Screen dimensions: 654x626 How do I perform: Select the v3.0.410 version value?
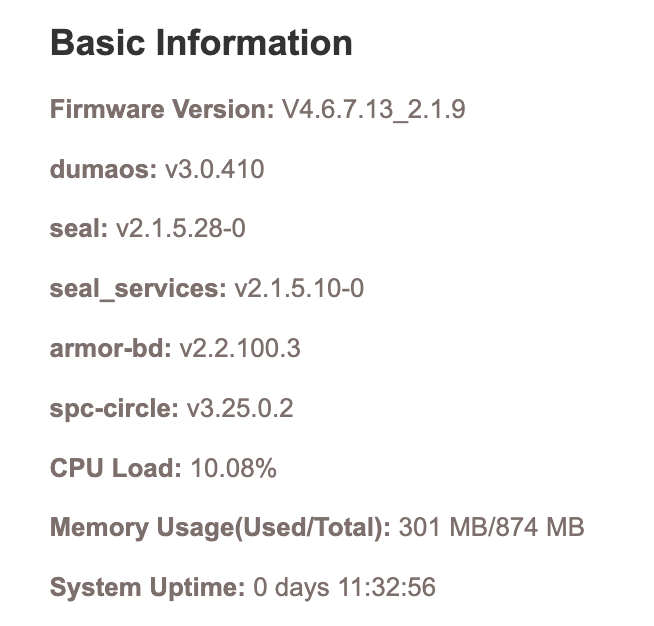(x=214, y=169)
